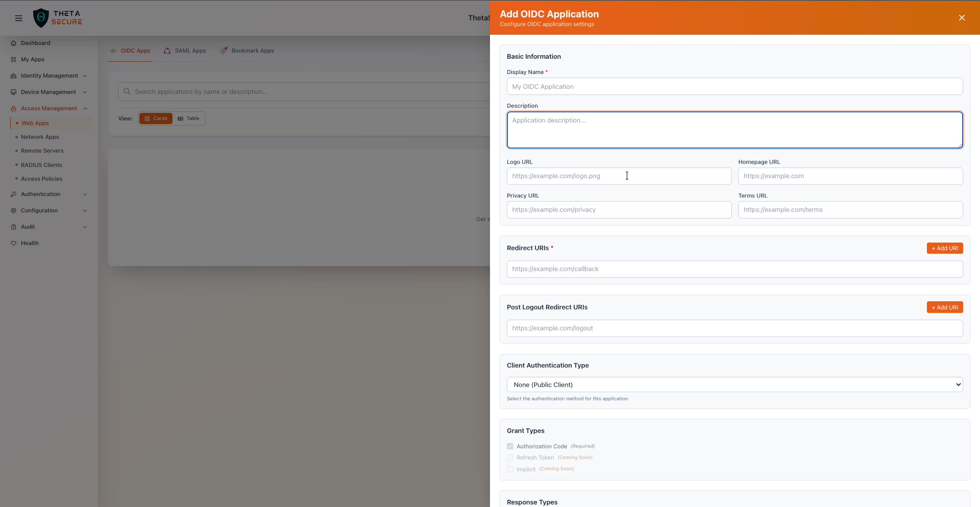Click the Audit sidebar icon
Screen dimensions: 980x507
pyautogui.click(x=13, y=226)
